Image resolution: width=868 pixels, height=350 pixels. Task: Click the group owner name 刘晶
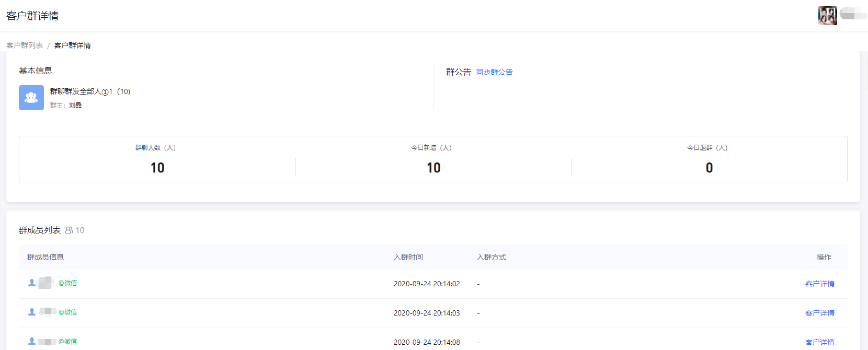tap(75, 106)
